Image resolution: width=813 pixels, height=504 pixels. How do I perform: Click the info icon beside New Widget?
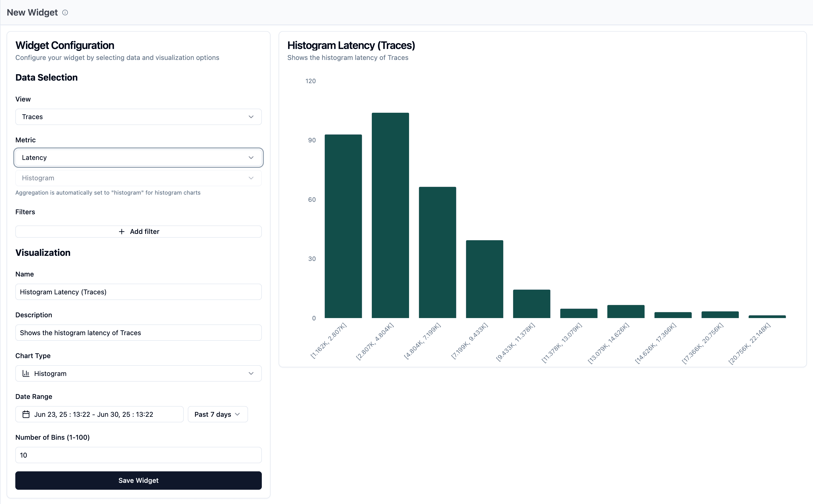click(x=65, y=12)
